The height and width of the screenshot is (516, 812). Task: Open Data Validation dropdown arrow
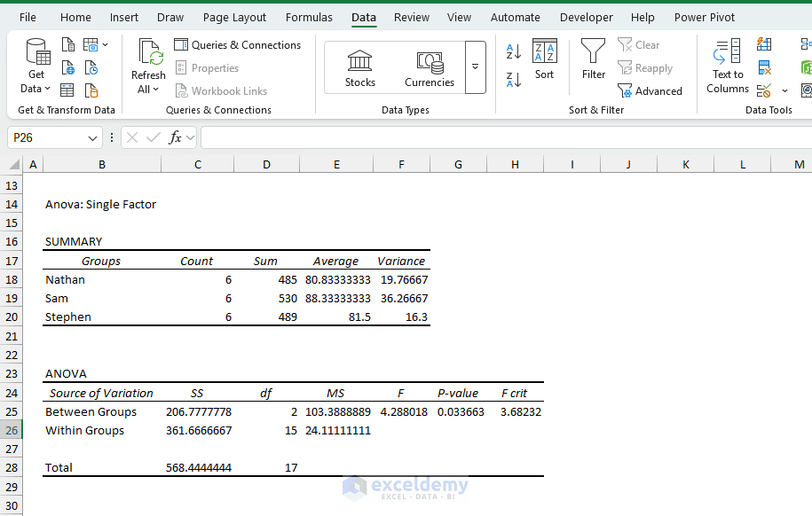pos(785,91)
